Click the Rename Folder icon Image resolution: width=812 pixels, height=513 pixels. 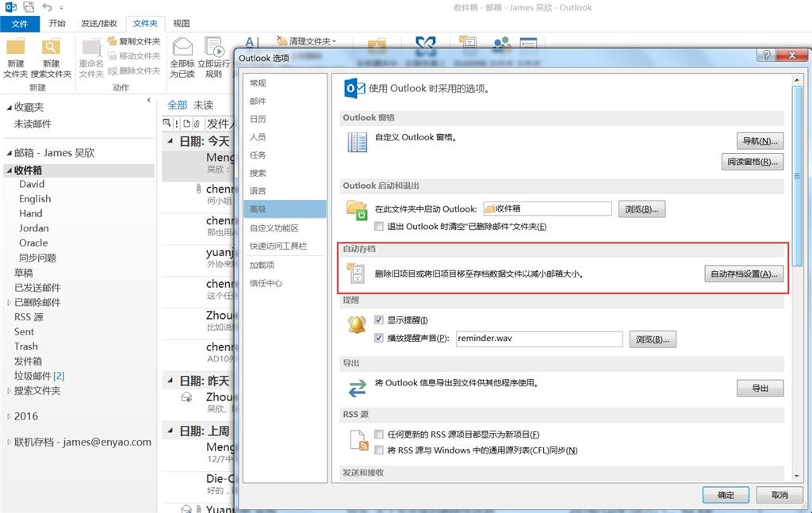coord(92,48)
